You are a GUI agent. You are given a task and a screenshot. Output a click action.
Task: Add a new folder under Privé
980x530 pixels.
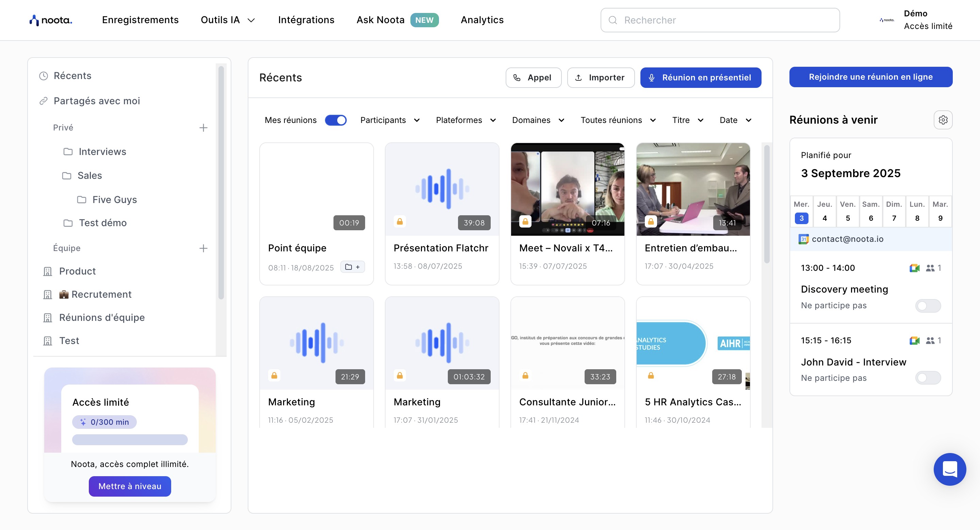(203, 127)
